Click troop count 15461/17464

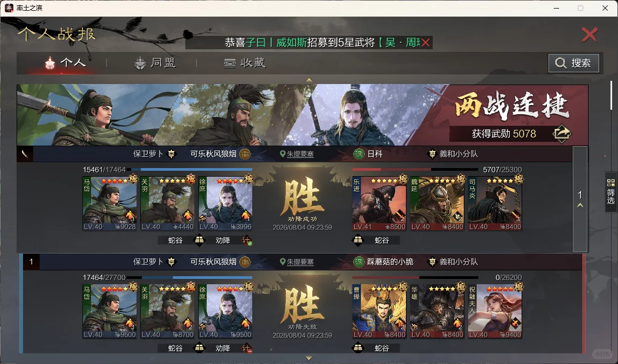(104, 170)
